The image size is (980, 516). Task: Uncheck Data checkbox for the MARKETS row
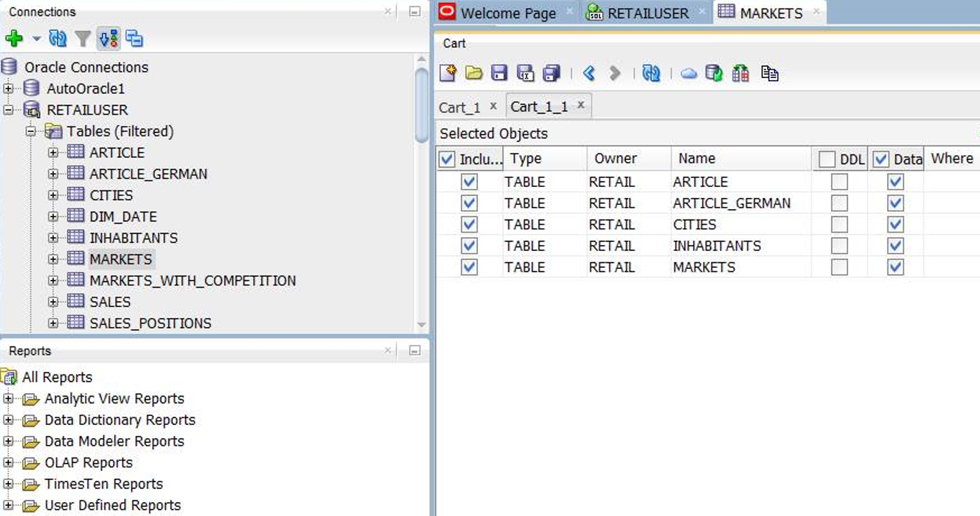coord(895,268)
